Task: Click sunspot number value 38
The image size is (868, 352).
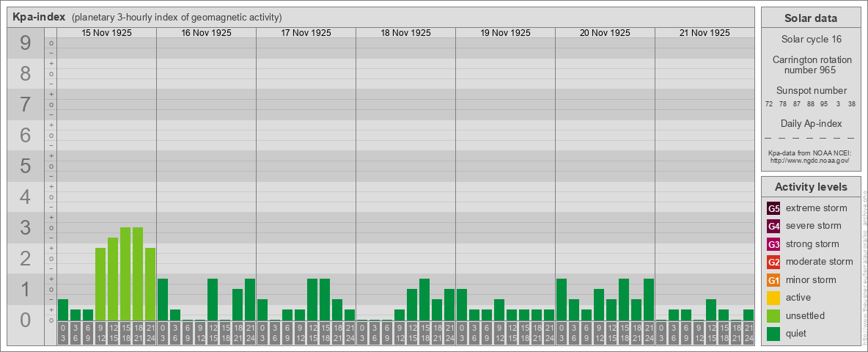Action: point(852,104)
